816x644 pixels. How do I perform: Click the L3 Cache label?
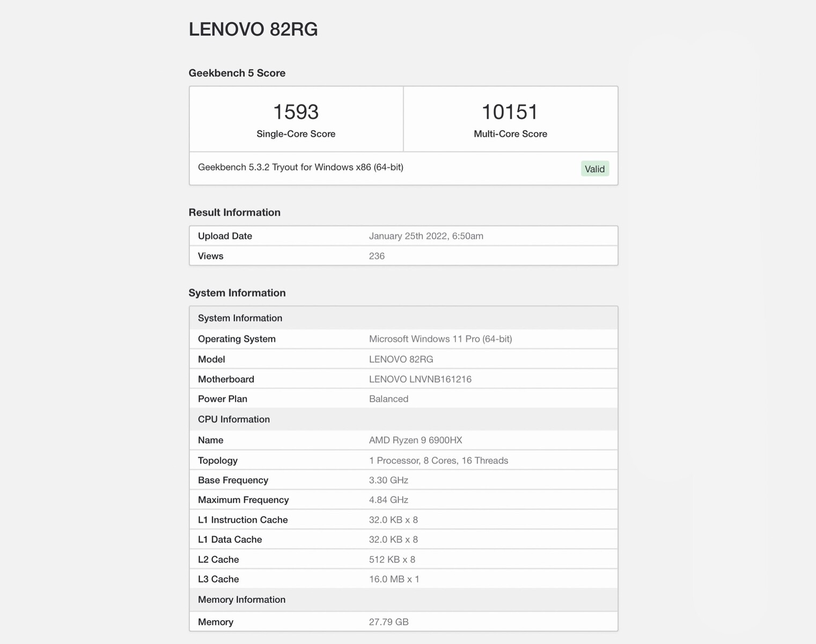[x=218, y=580]
